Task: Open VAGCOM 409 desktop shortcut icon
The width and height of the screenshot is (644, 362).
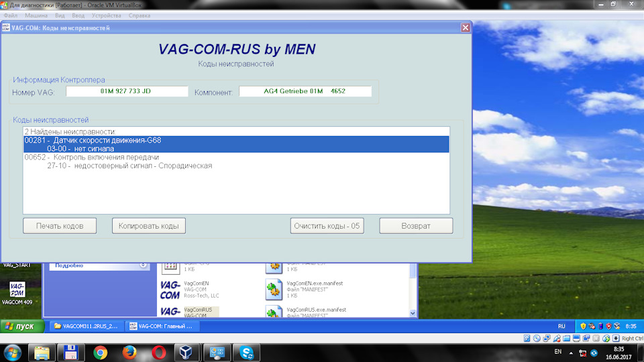Action: (x=17, y=290)
